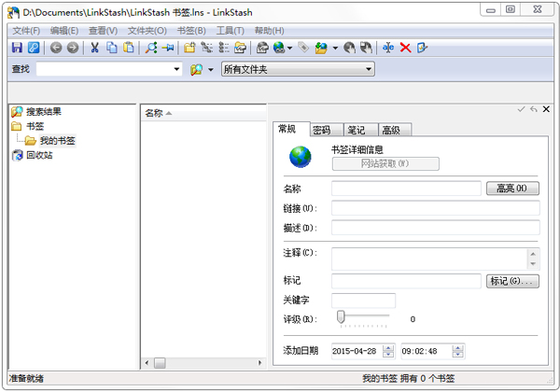Open the find text box dropdown arrow
This screenshot has height=392, width=560.
(x=176, y=69)
